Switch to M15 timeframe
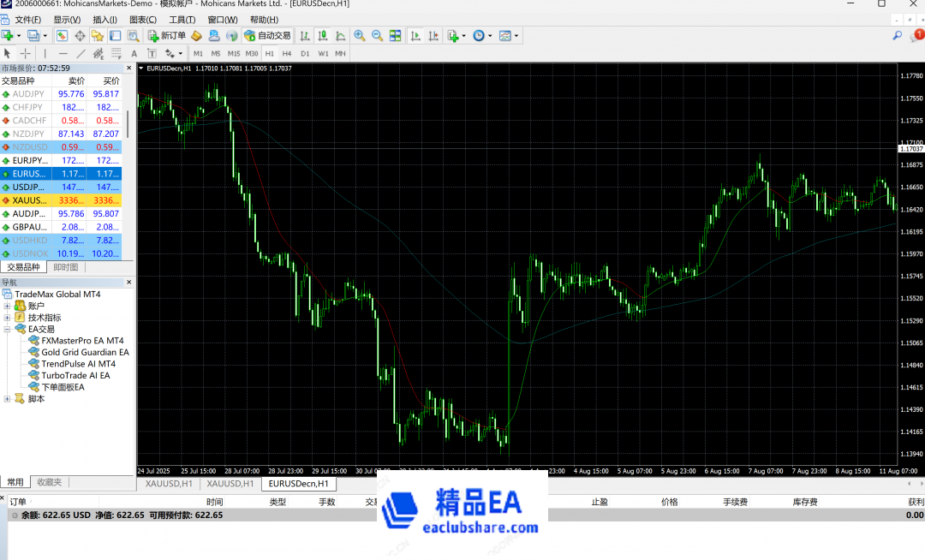Screen dimensions: 925x560 tap(234, 54)
